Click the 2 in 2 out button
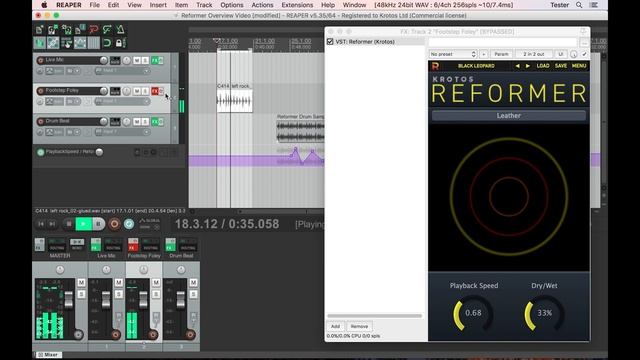The height and width of the screenshot is (360, 640). pos(533,54)
